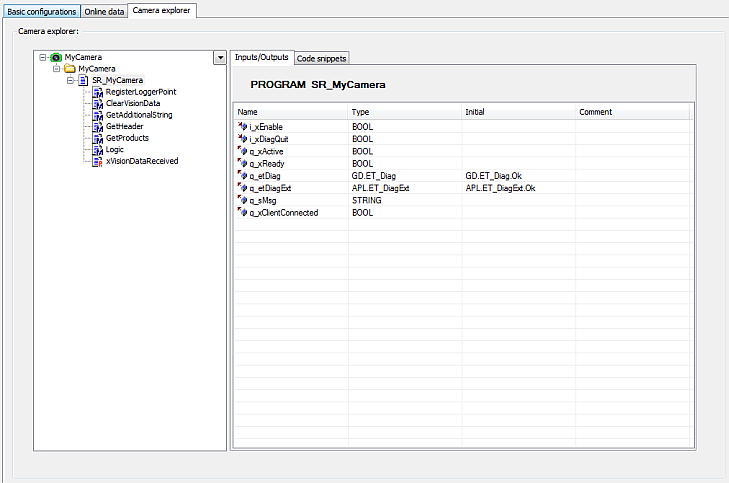Click the method icon of GetAdditionalString
This screenshot has height=483, width=729.
(x=98, y=115)
